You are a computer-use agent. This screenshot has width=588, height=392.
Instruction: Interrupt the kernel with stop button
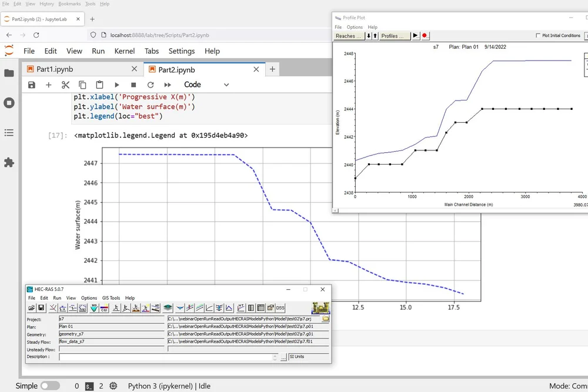pos(133,85)
